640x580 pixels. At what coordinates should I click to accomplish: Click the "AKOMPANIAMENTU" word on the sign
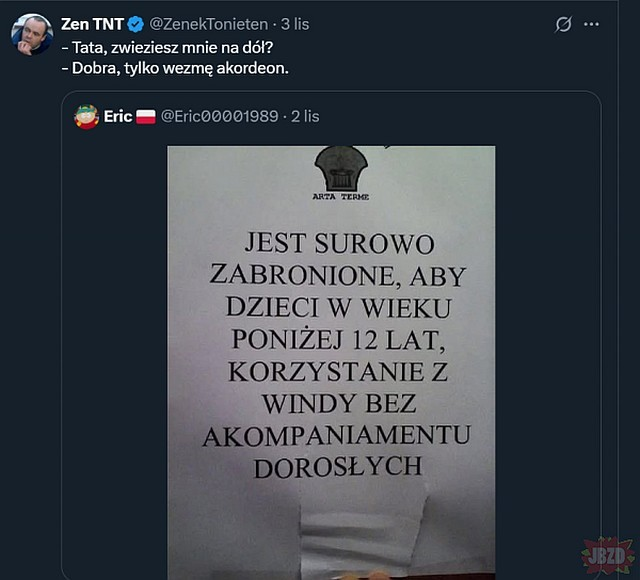pyautogui.click(x=337, y=436)
